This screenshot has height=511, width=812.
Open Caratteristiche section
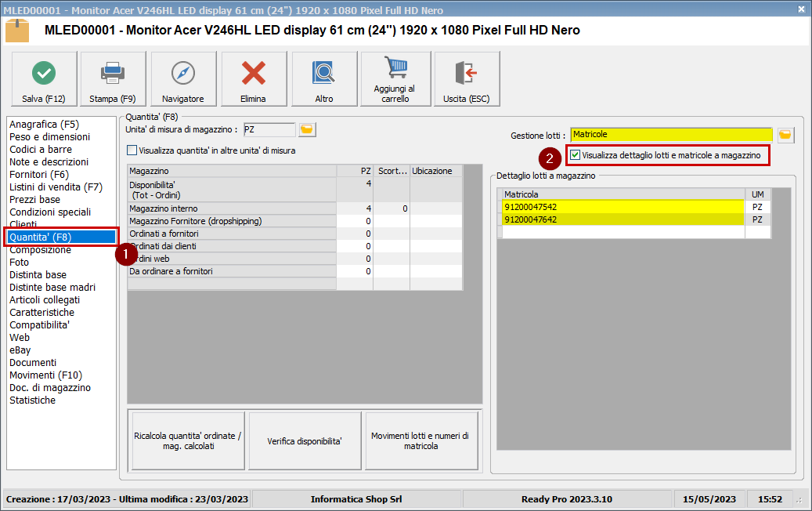click(42, 313)
